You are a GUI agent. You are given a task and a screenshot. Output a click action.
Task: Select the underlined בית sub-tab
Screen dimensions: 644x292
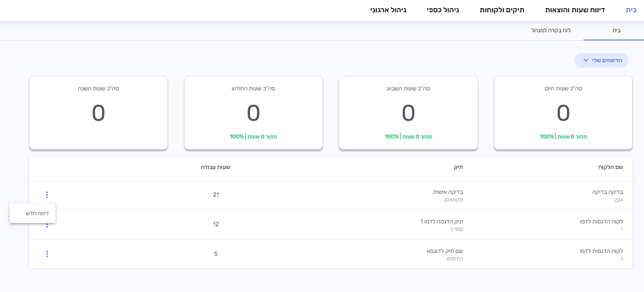[x=616, y=30]
